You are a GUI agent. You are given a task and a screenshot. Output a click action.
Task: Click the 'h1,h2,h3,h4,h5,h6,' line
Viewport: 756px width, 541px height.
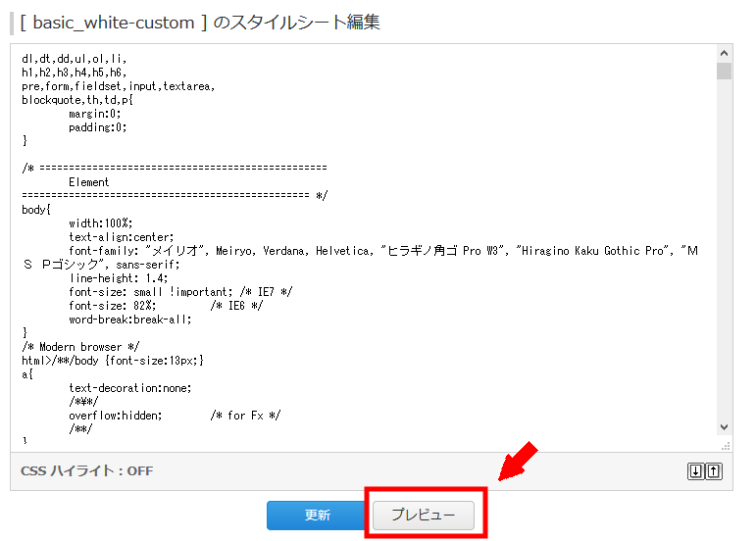[x=75, y=73]
